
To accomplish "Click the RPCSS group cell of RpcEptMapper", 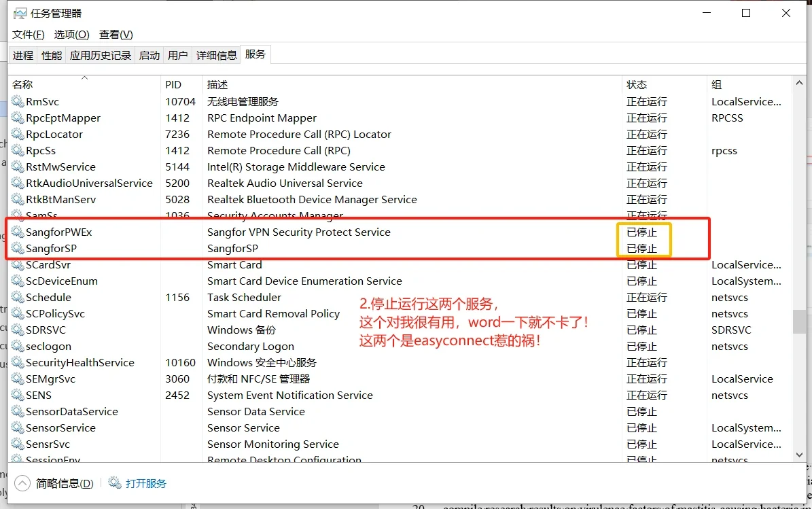I will click(727, 118).
